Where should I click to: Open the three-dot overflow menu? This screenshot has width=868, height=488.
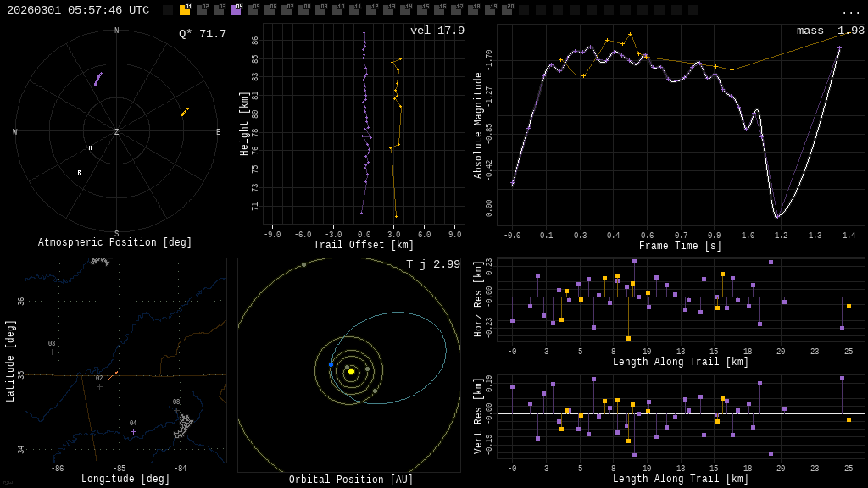[850, 11]
